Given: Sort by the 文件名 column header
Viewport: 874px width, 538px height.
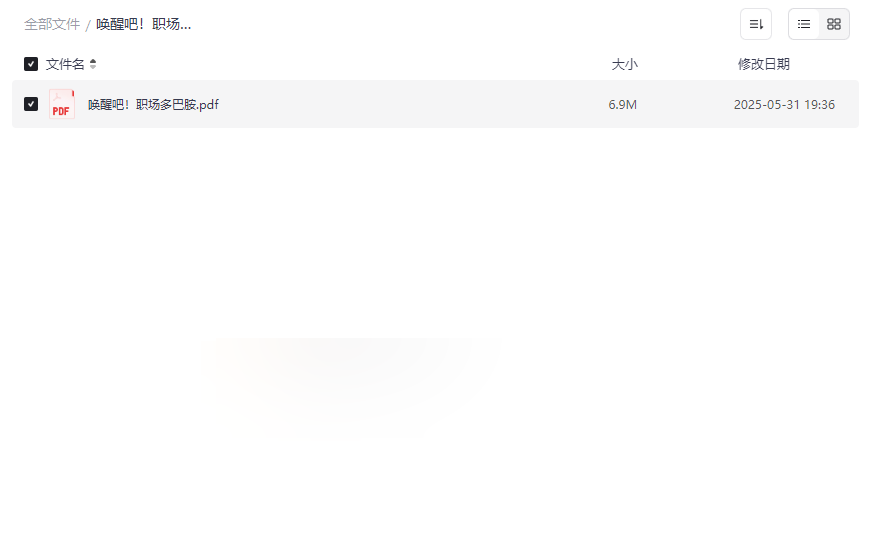Looking at the screenshot, I should 65,64.
